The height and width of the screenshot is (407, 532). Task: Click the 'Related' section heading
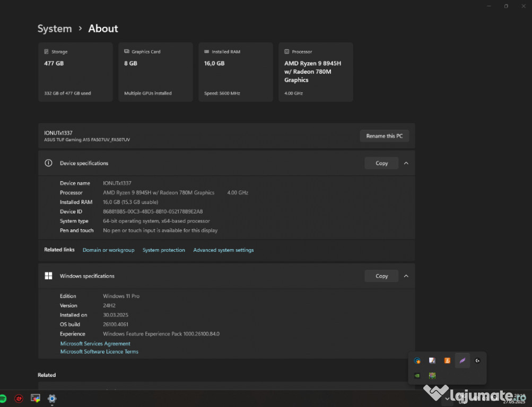click(47, 375)
